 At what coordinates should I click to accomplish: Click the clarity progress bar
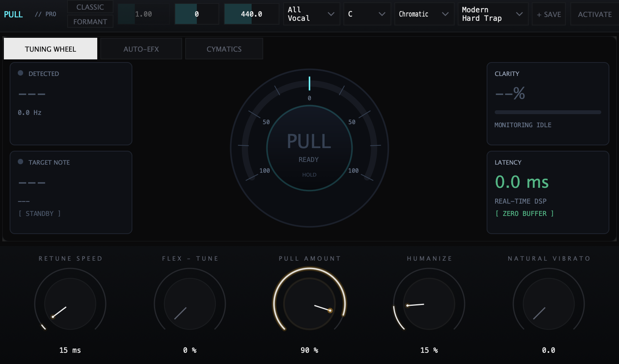coord(548,112)
